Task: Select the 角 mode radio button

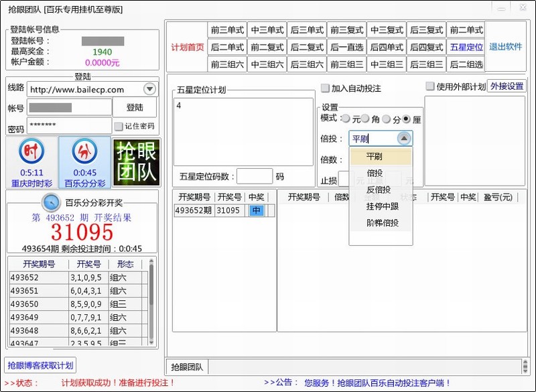Action: point(366,119)
